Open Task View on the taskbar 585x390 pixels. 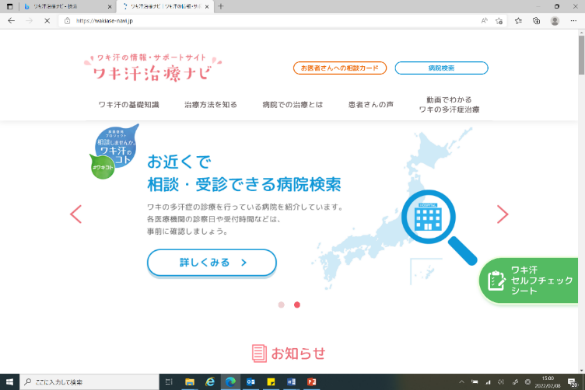tap(169, 382)
